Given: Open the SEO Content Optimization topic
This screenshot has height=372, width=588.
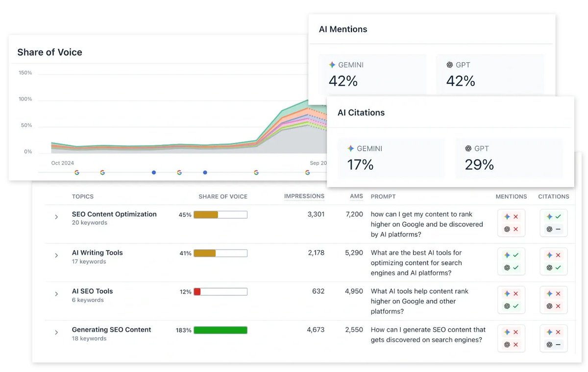Looking at the screenshot, I should (x=114, y=214).
